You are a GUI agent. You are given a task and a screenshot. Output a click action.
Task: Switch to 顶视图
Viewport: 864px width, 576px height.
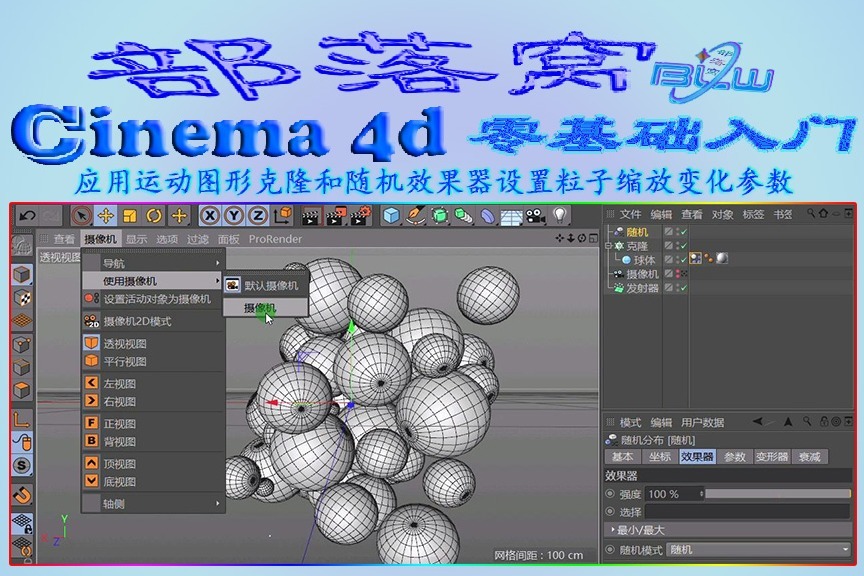coord(154,464)
